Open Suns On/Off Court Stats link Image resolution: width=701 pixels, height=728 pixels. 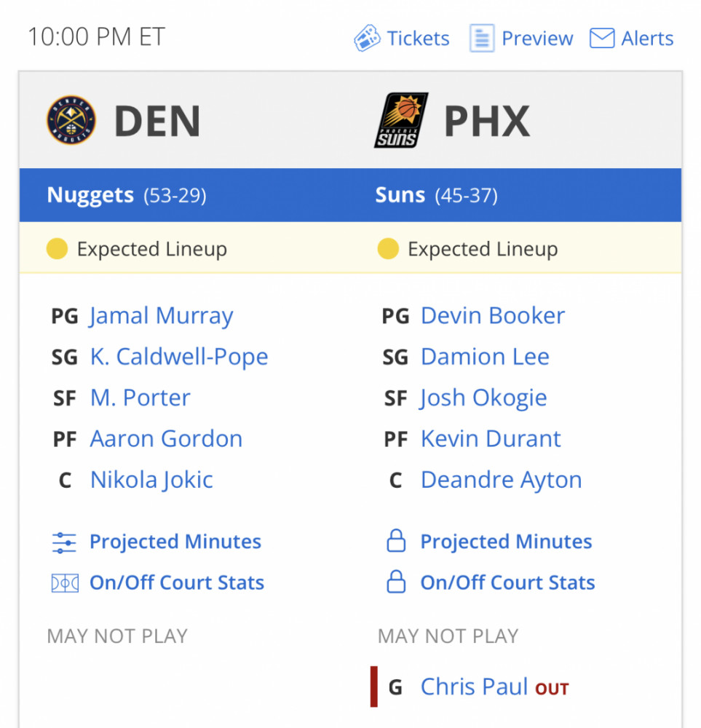point(507,583)
